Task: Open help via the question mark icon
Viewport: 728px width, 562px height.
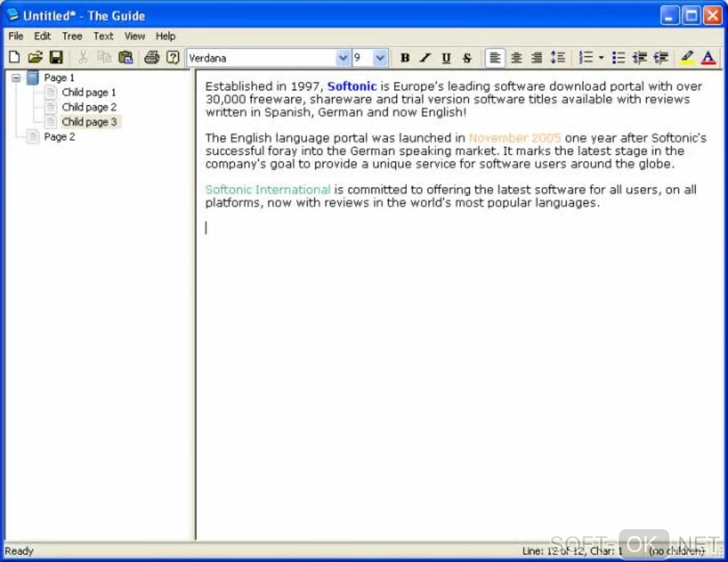Action: click(173, 58)
